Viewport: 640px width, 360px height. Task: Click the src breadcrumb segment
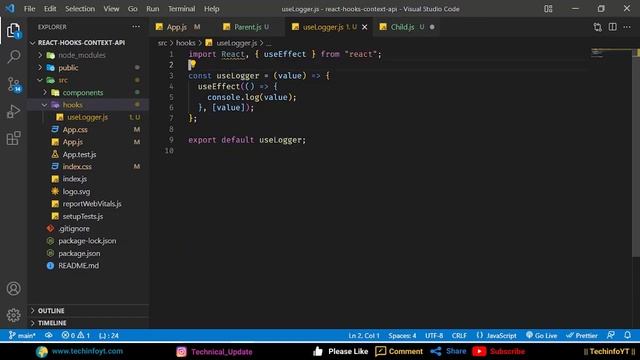162,43
